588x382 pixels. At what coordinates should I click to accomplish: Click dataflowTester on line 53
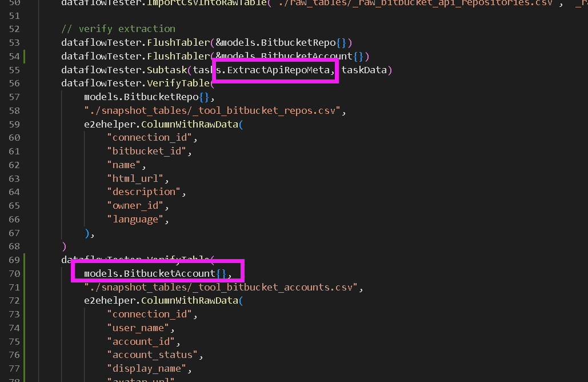pos(101,43)
